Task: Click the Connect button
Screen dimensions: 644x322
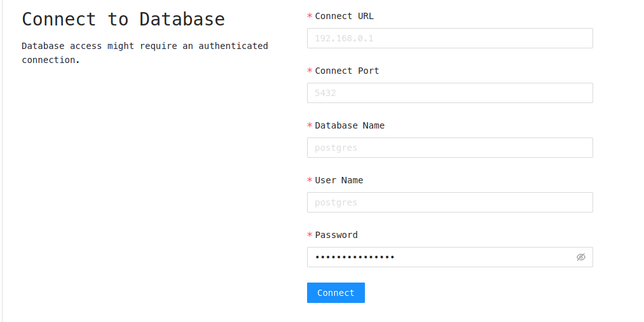Action: 336,293
